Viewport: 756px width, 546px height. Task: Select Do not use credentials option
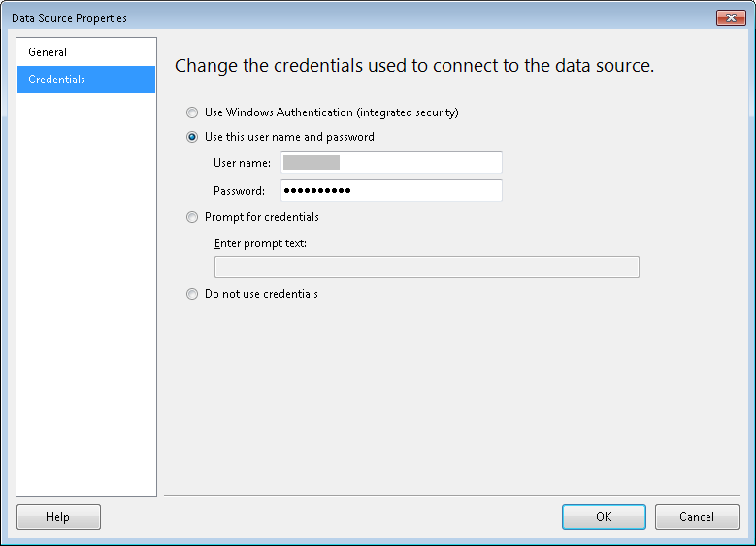[x=192, y=294]
